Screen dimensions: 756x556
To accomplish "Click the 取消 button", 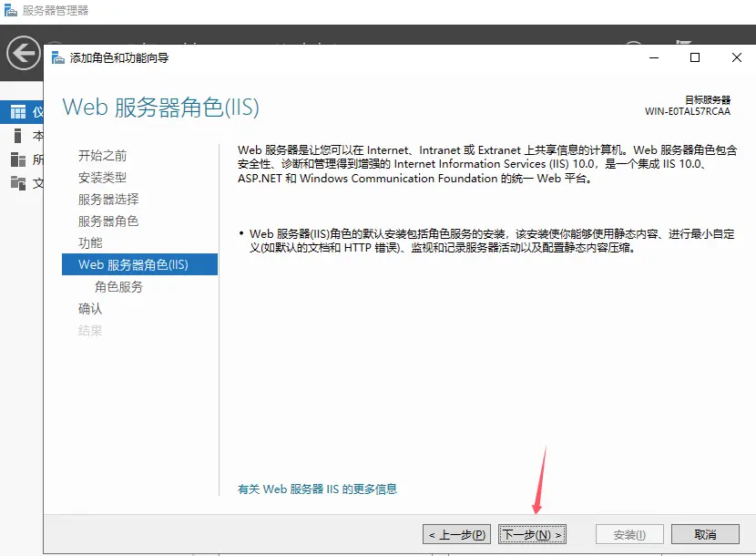I will 705,534.
